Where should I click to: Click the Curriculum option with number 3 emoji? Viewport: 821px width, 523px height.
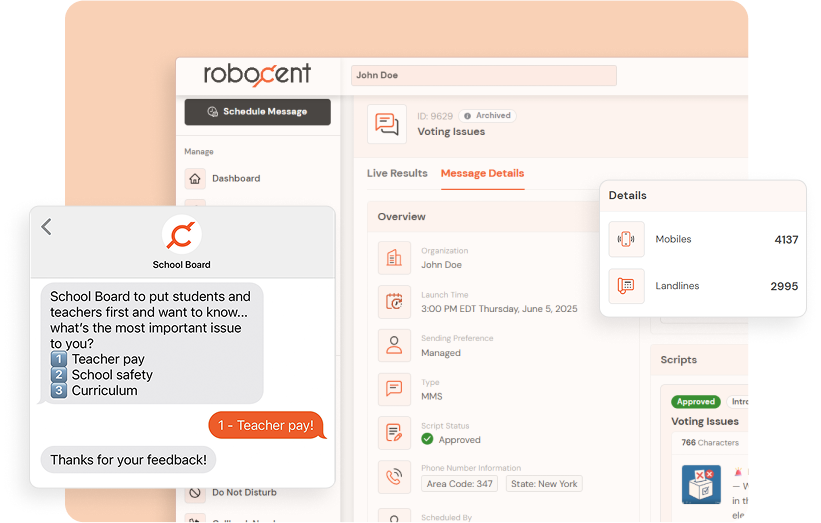coord(94,391)
